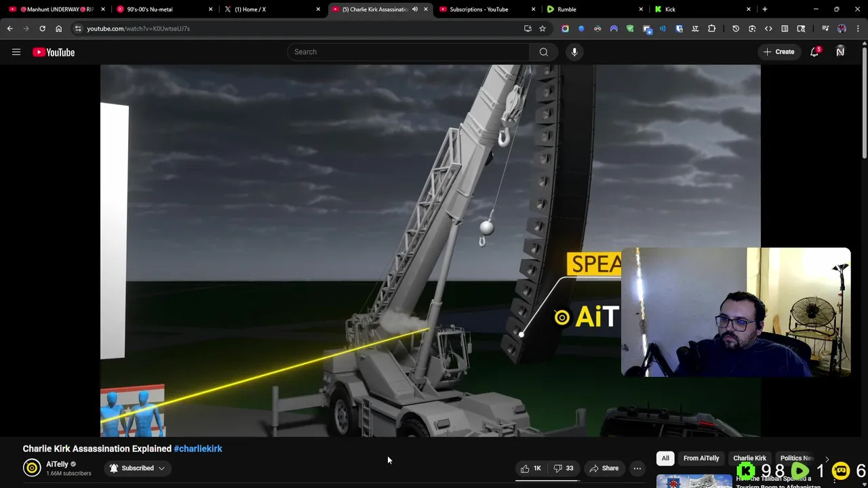Dislike the video showing 33
868x488 pixels.
[564, 468]
